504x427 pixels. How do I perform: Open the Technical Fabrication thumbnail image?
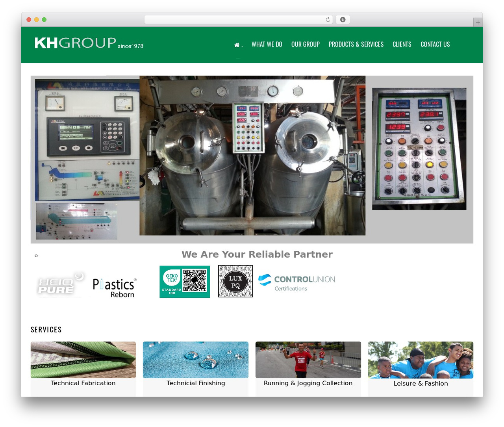(x=83, y=360)
